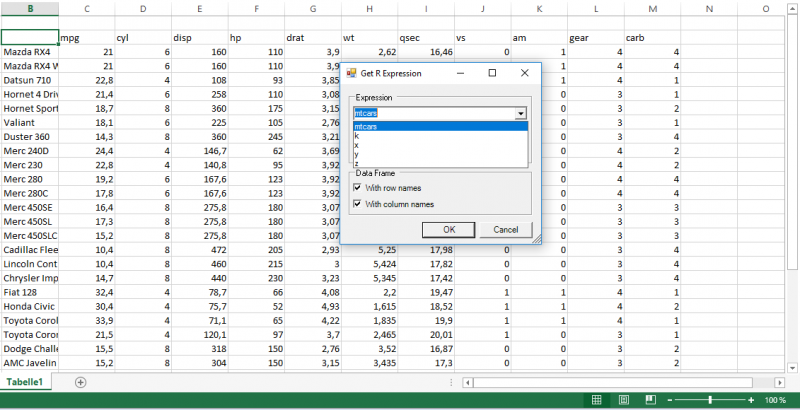Click the zoom slider handle
800x410 pixels.
[710, 400]
